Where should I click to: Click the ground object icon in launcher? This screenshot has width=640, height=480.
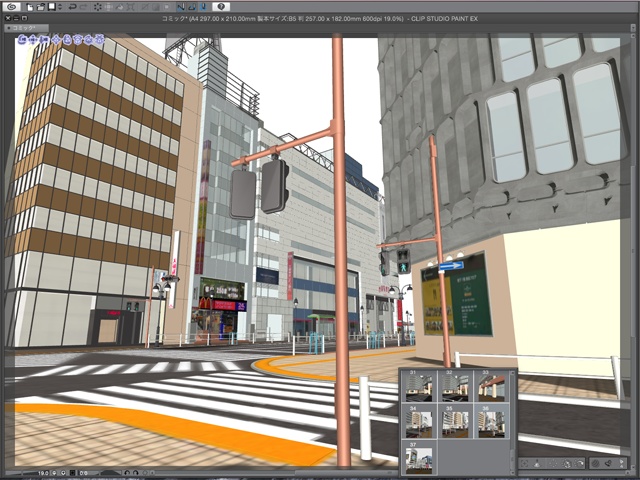point(537,464)
